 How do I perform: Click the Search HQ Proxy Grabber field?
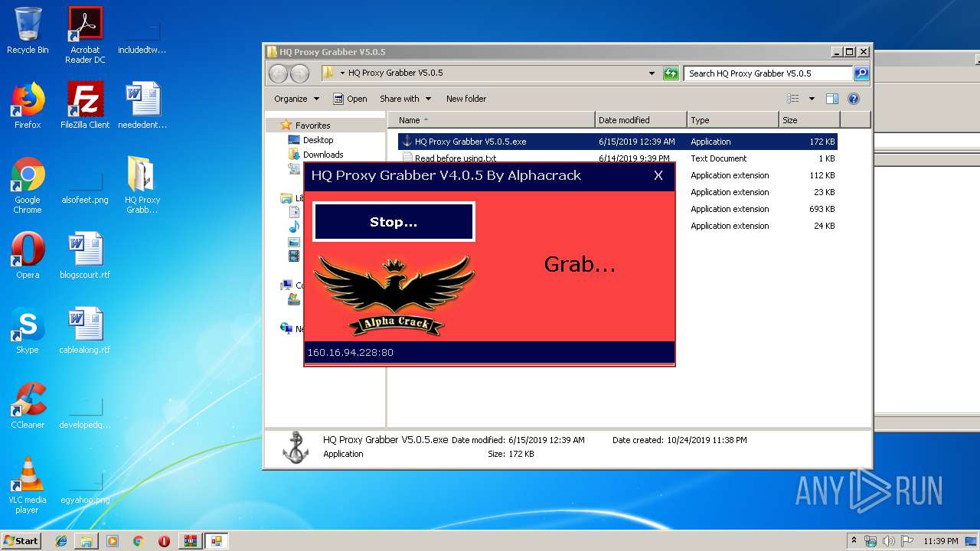(x=768, y=73)
